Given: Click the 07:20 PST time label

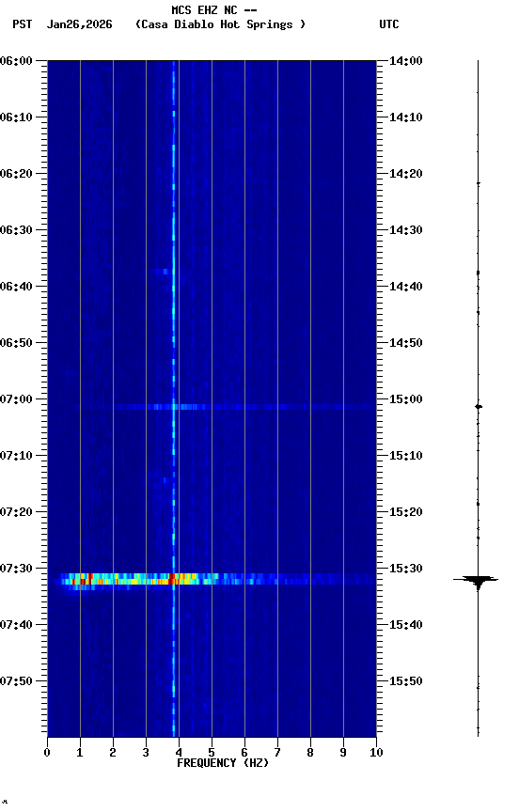Looking at the screenshot, I should coord(16,512).
